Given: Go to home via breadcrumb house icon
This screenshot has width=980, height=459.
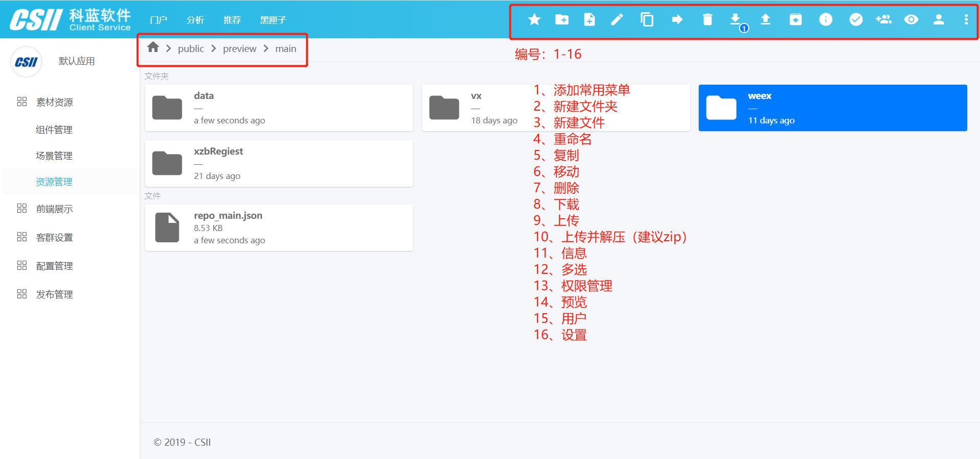Looking at the screenshot, I should coord(153,47).
